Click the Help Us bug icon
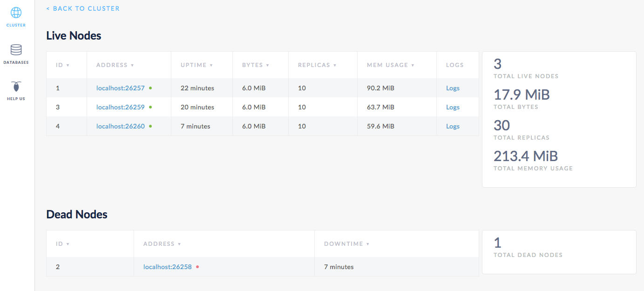This screenshot has height=291, width=644. pyautogui.click(x=16, y=87)
